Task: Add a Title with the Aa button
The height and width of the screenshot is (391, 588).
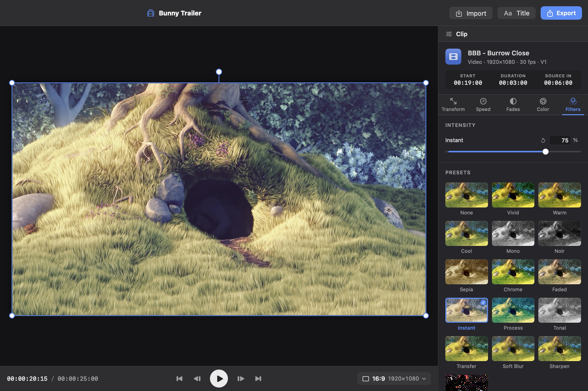Action: pos(516,13)
